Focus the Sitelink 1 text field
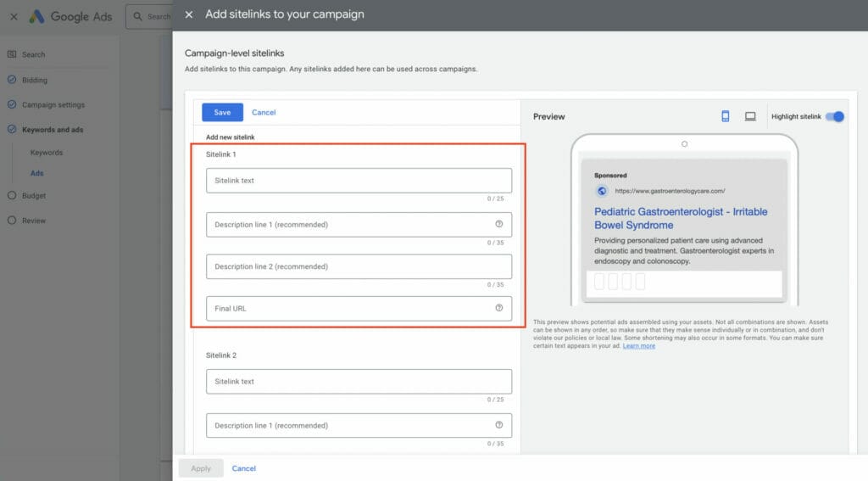 (x=359, y=181)
